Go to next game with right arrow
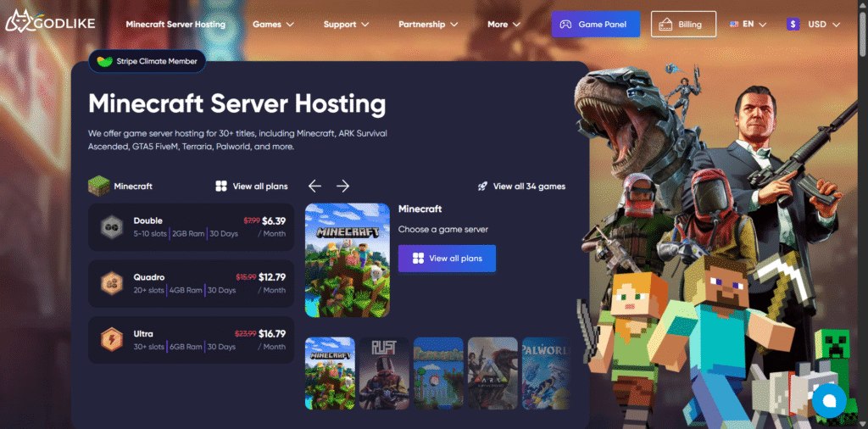 coord(343,186)
